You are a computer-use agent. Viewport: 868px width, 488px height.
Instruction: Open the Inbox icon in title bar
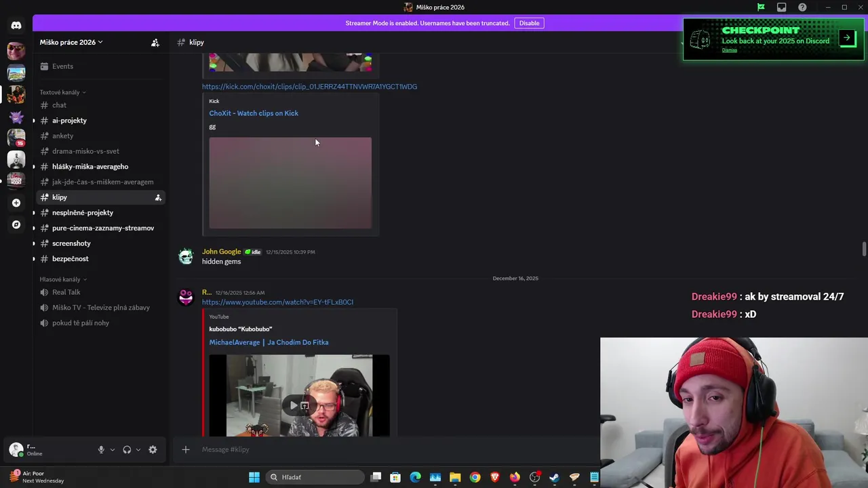[782, 7]
